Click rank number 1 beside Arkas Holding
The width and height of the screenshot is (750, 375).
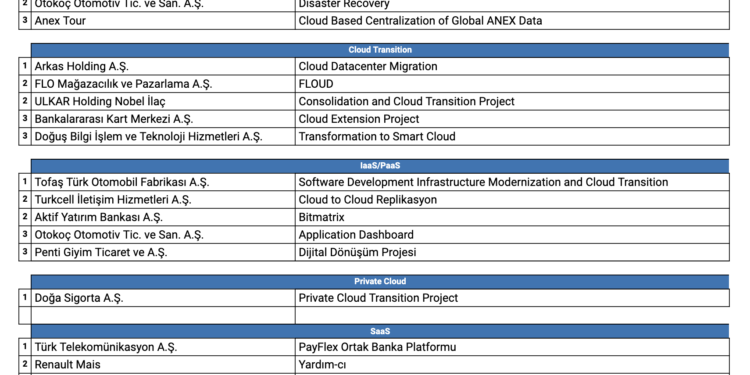point(25,66)
